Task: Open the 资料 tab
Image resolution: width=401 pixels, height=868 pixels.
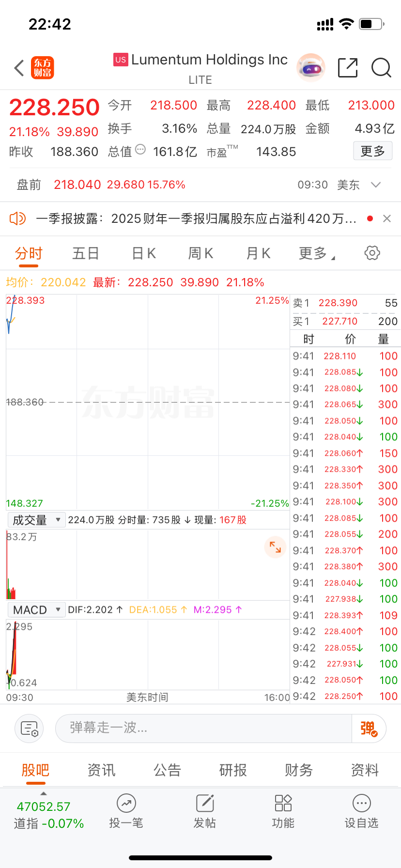Action: click(x=365, y=770)
